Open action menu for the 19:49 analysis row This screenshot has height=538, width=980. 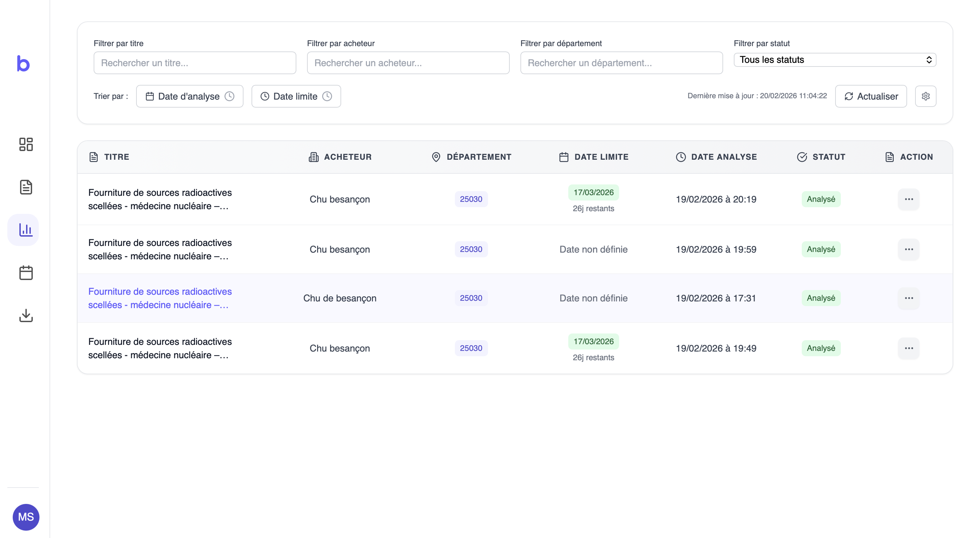(908, 348)
